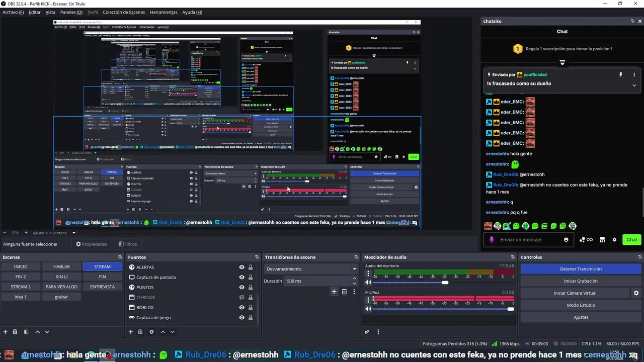This screenshot has height=362, width=644.
Task: Open pinned message three-dot options
Action: pos(634,74)
